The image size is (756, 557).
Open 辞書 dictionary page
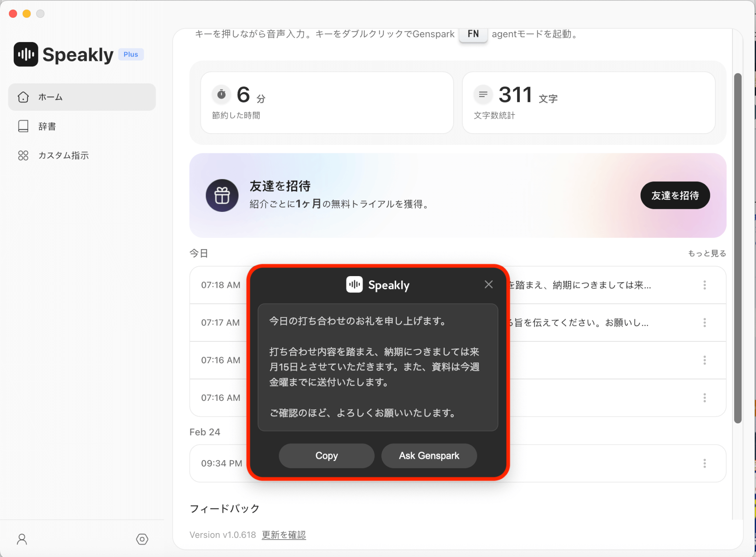tap(47, 126)
